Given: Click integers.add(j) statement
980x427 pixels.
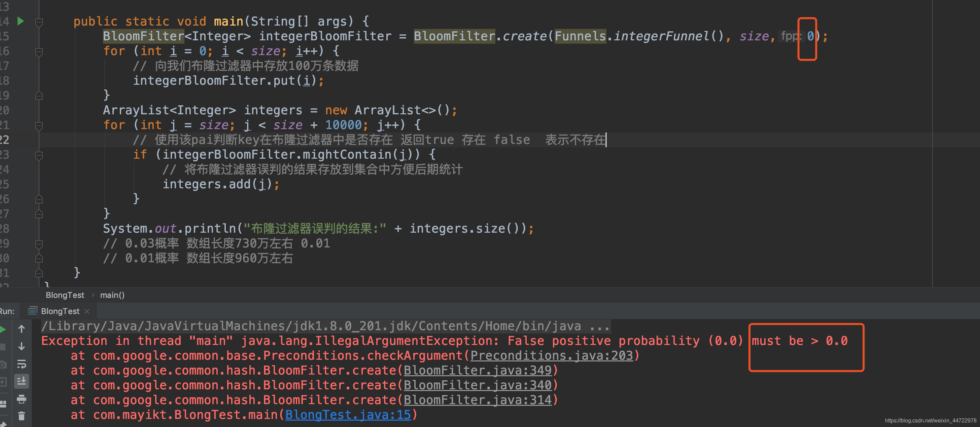Looking at the screenshot, I should pyautogui.click(x=221, y=184).
